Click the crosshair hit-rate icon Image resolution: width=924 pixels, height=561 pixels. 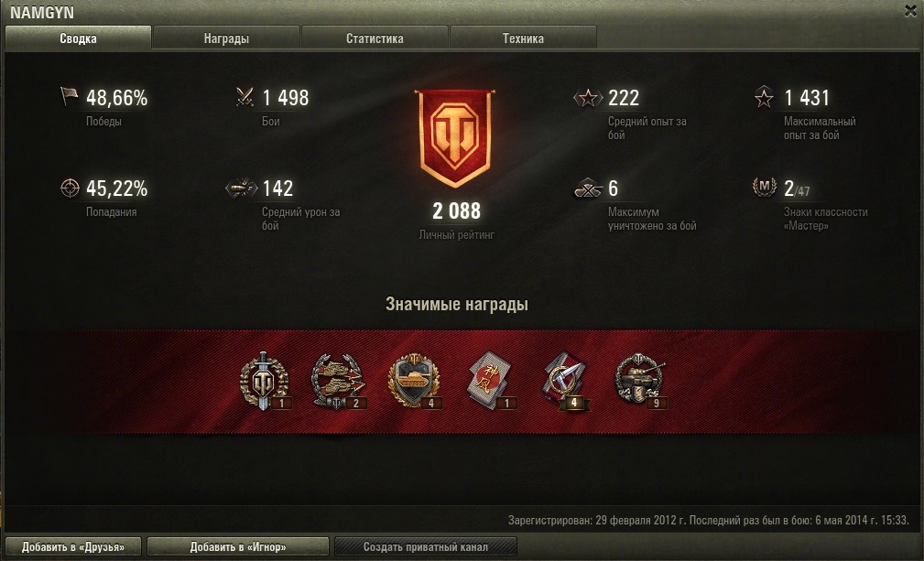pos(70,188)
